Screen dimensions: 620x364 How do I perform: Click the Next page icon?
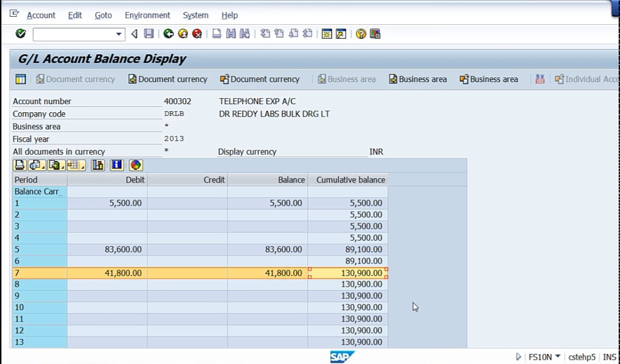(294, 34)
